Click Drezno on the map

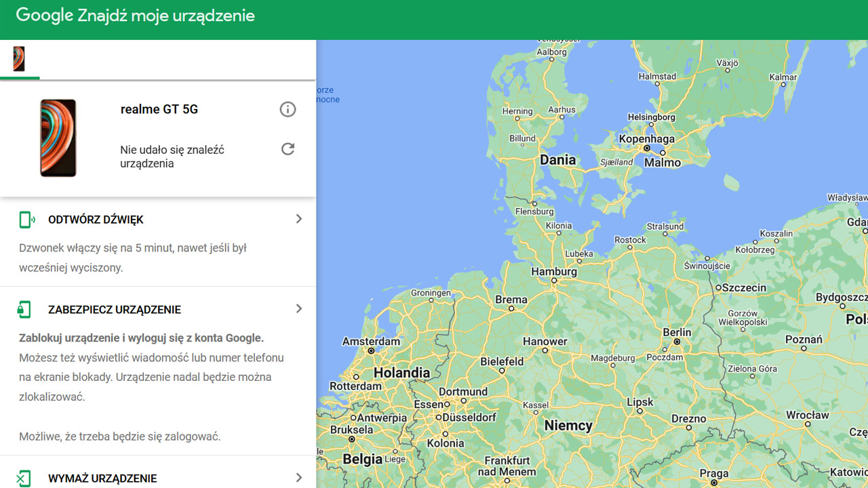tap(689, 420)
